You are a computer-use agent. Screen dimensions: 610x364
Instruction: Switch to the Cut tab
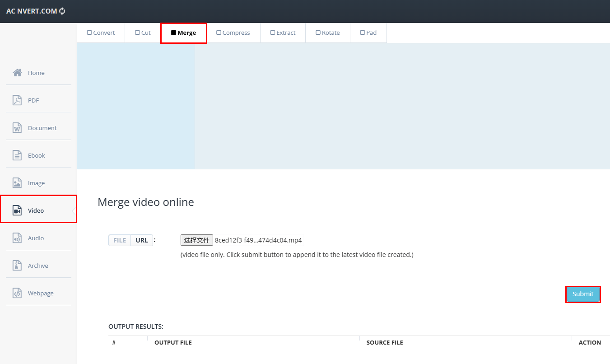[143, 33]
